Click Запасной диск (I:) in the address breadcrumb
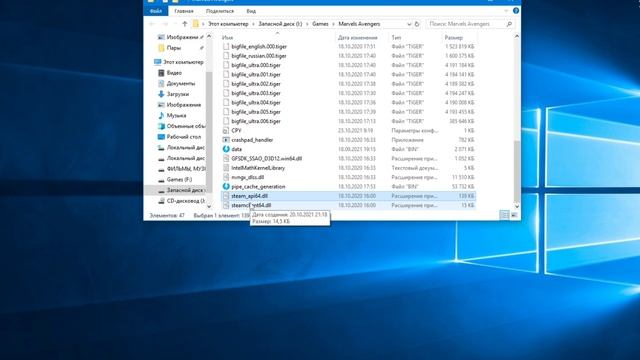 coord(280,24)
